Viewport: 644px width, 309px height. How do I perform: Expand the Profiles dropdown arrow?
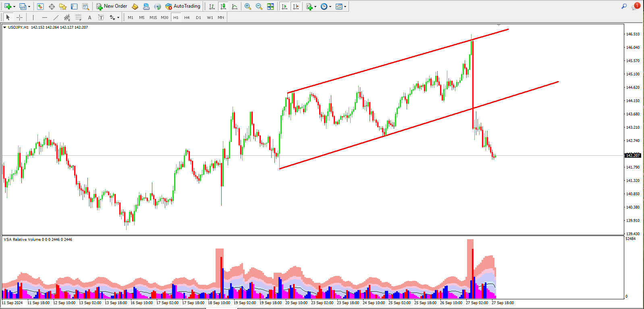[29, 6]
